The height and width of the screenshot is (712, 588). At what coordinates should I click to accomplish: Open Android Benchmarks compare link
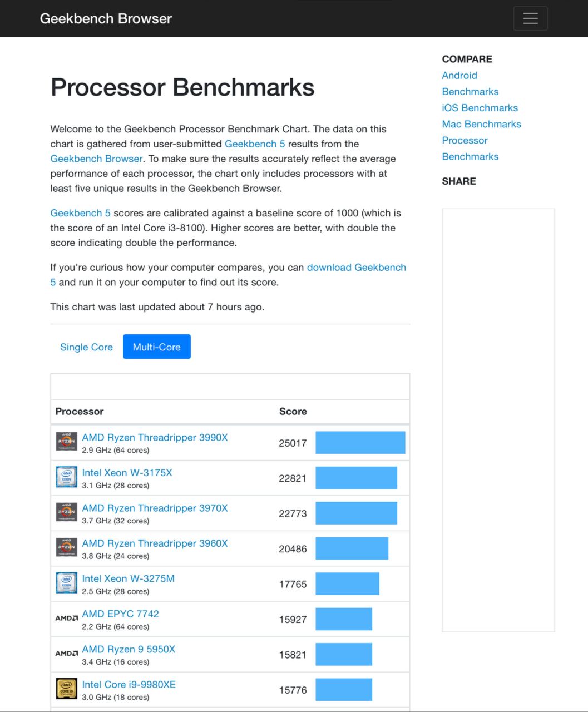470,83
